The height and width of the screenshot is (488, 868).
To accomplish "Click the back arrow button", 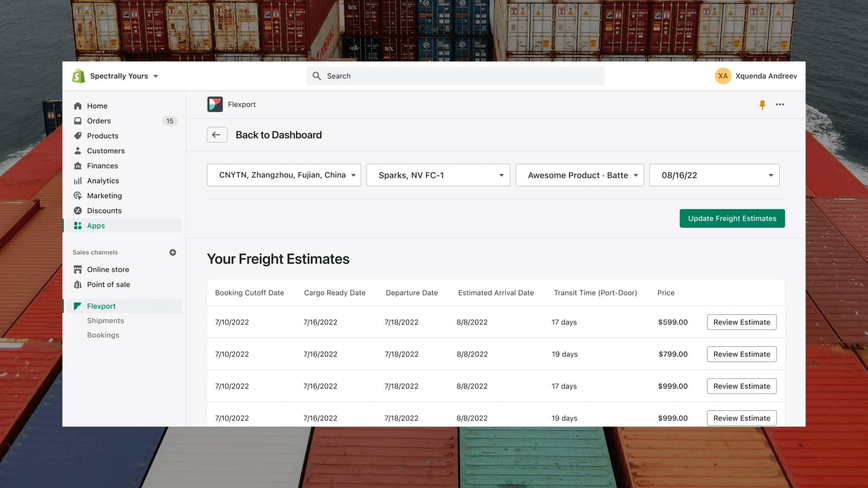I will (x=217, y=135).
